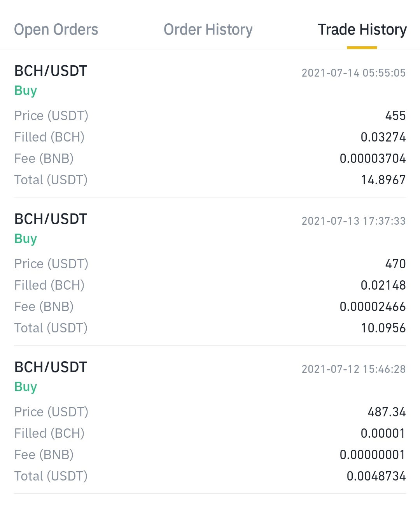The width and height of the screenshot is (420, 505).
Task: Click the timestamp 2021-07-13 17:37:33
Action: tap(353, 221)
